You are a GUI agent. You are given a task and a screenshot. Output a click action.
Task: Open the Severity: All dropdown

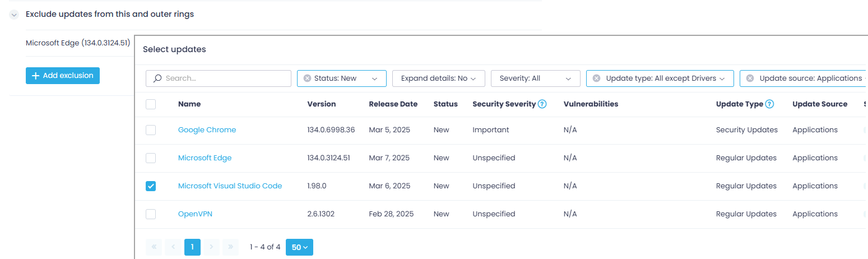pyautogui.click(x=536, y=78)
